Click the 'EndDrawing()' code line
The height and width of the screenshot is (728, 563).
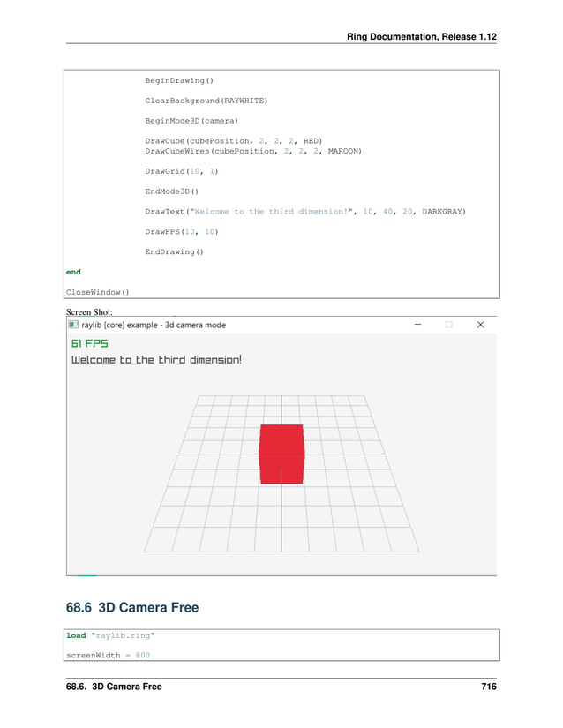174,251
